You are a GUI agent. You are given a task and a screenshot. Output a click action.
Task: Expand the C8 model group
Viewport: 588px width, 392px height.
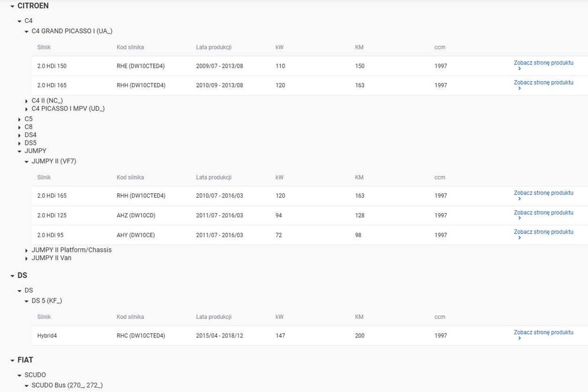pos(19,127)
